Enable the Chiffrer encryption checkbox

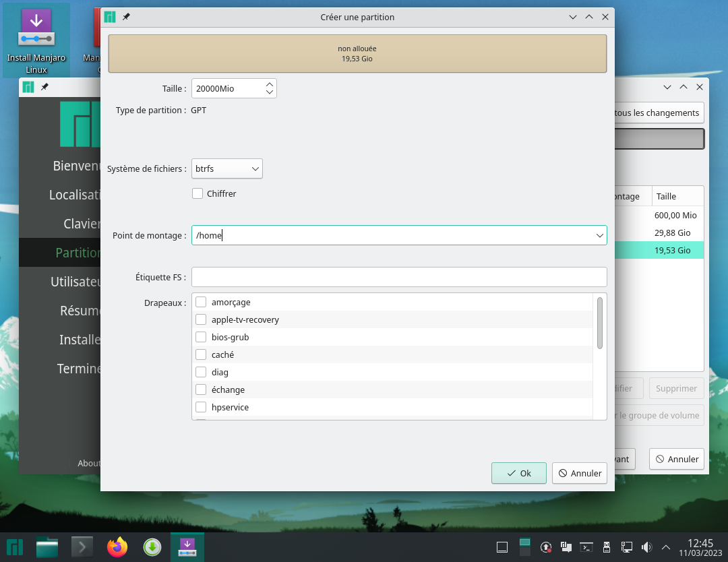(x=198, y=193)
